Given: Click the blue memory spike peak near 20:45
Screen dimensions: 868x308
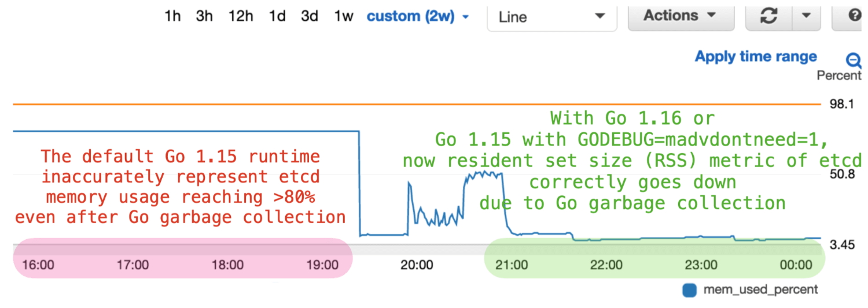Looking at the screenshot, I should (485, 173).
